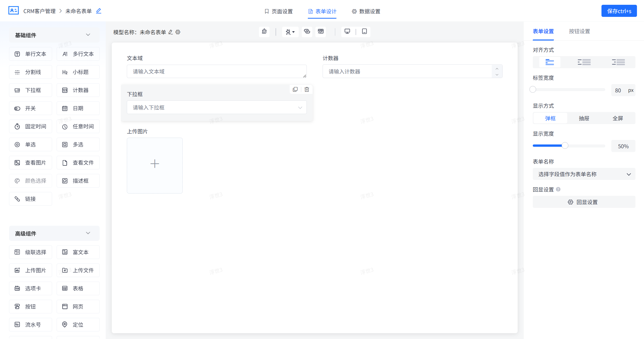Screen dimensions: 644x339
Task: Click the chain link toolbar icon
Action: [307, 31]
